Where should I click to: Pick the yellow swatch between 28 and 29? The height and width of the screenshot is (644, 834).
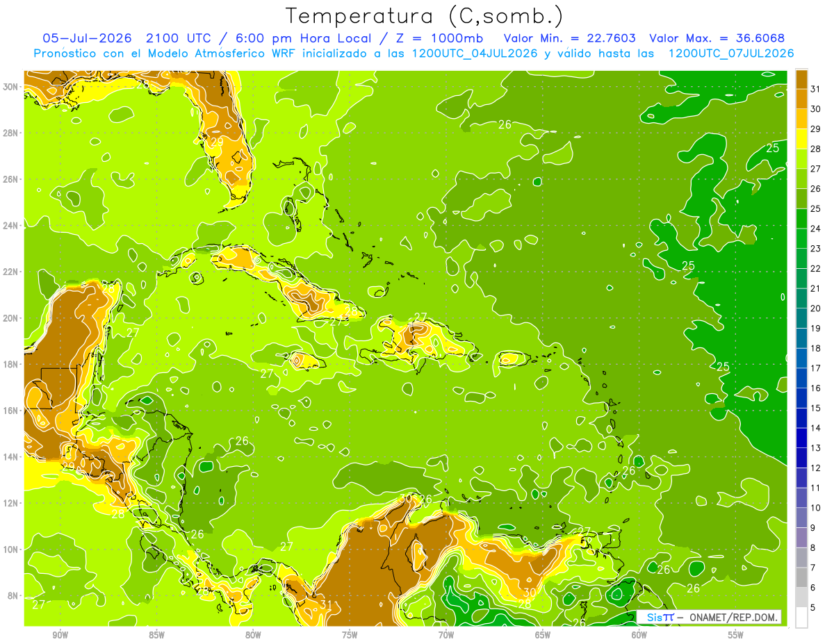(x=801, y=139)
